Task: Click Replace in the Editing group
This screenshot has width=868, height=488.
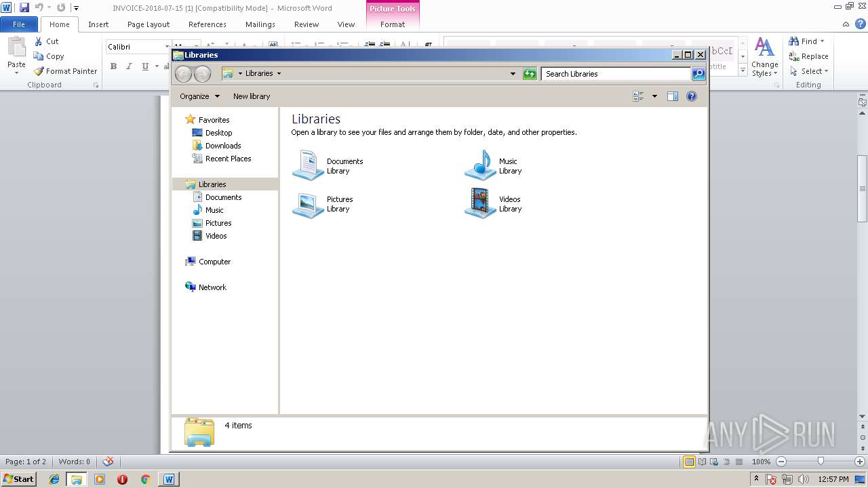Action: coord(809,56)
